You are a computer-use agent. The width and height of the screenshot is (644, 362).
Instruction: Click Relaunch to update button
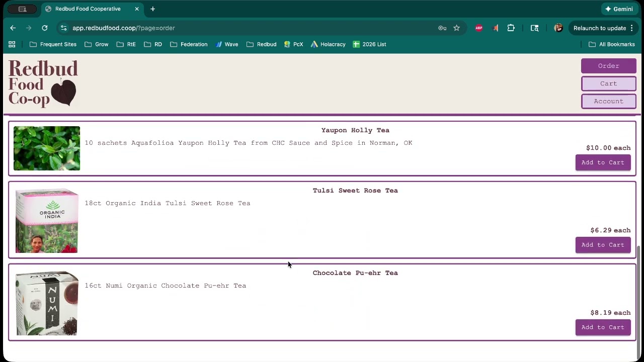coord(600,28)
